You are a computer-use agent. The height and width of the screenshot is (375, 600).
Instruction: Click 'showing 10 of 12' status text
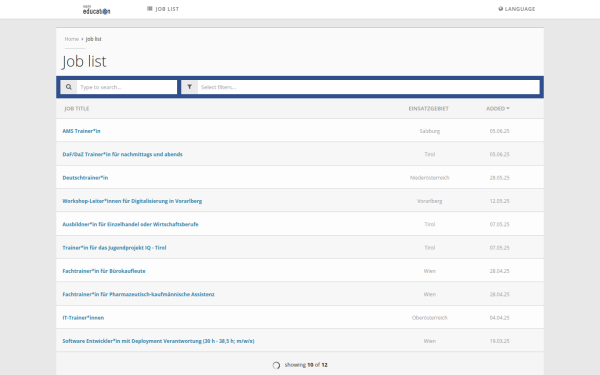[x=306, y=365]
